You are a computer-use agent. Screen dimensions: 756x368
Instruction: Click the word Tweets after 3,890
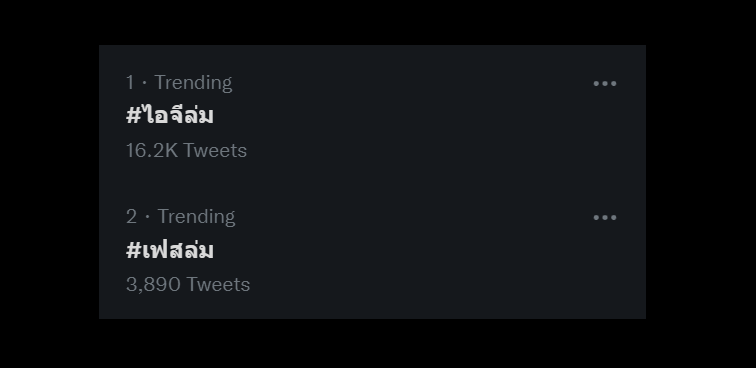click(x=218, y=285)
